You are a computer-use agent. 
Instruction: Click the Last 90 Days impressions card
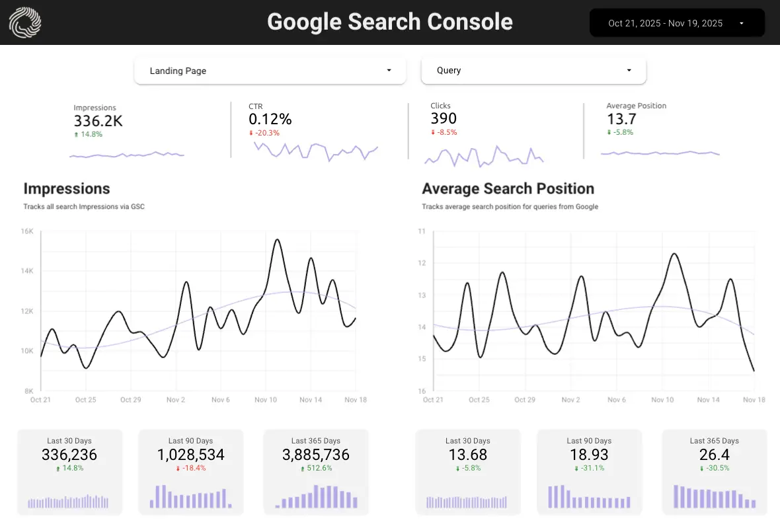pyautogui.click(x=190, y=471)
